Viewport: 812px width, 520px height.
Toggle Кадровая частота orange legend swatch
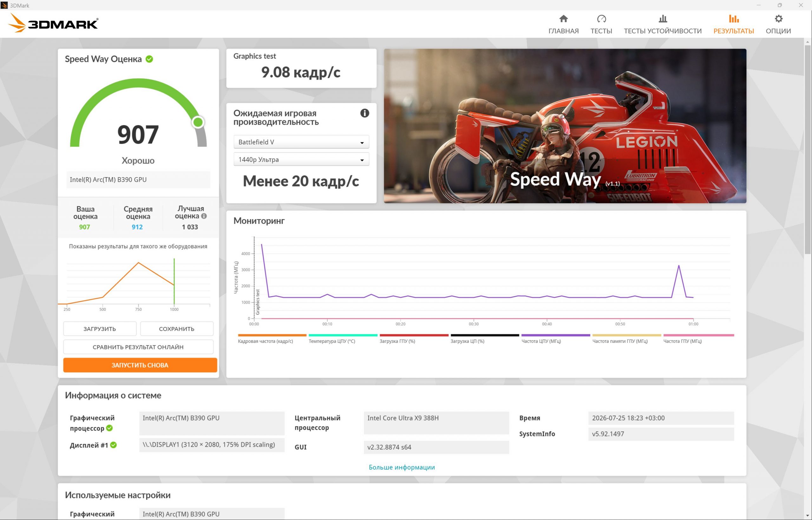pos(272,335)
